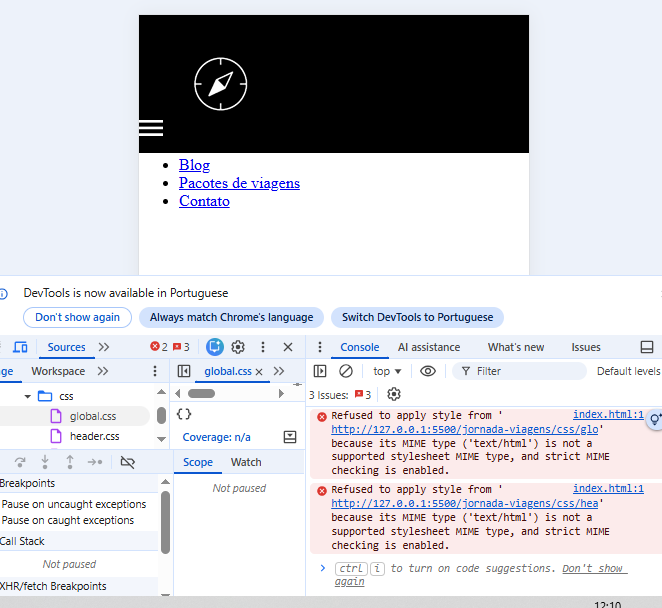Open the Pacotes de viagens link
The image size is (662, 608).
(x=239, y=183)
